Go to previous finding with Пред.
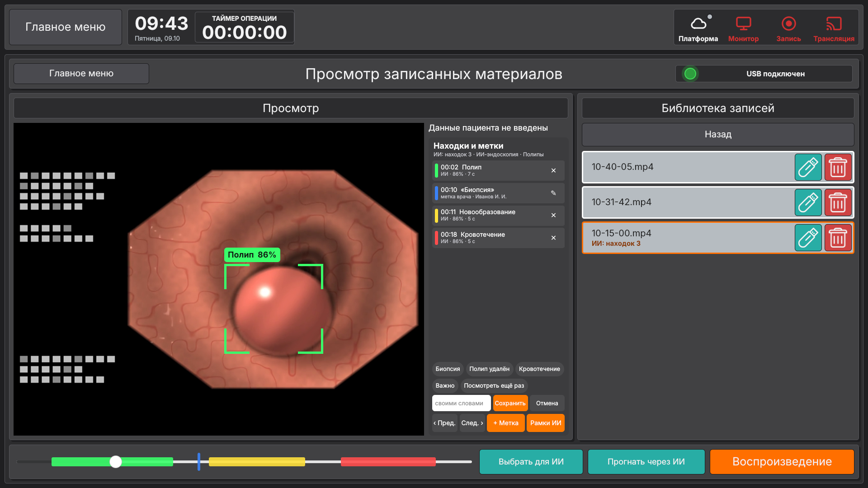The height and width of the screenshot is (488, 868). pos(444,423)
